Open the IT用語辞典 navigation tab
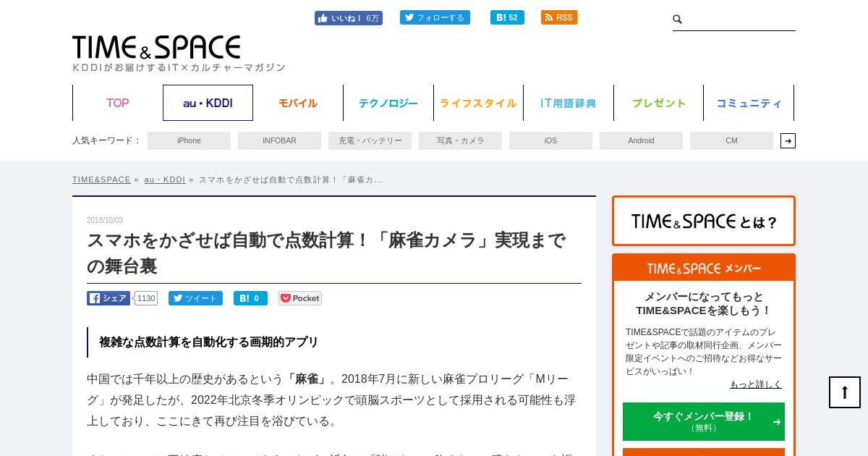 point(569,103)
